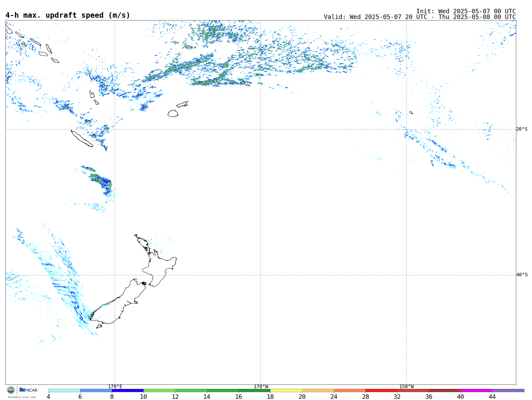Screen dimensions: 532x400
Task: Click the colorbar tick label 16
Action: click(239, 397)
